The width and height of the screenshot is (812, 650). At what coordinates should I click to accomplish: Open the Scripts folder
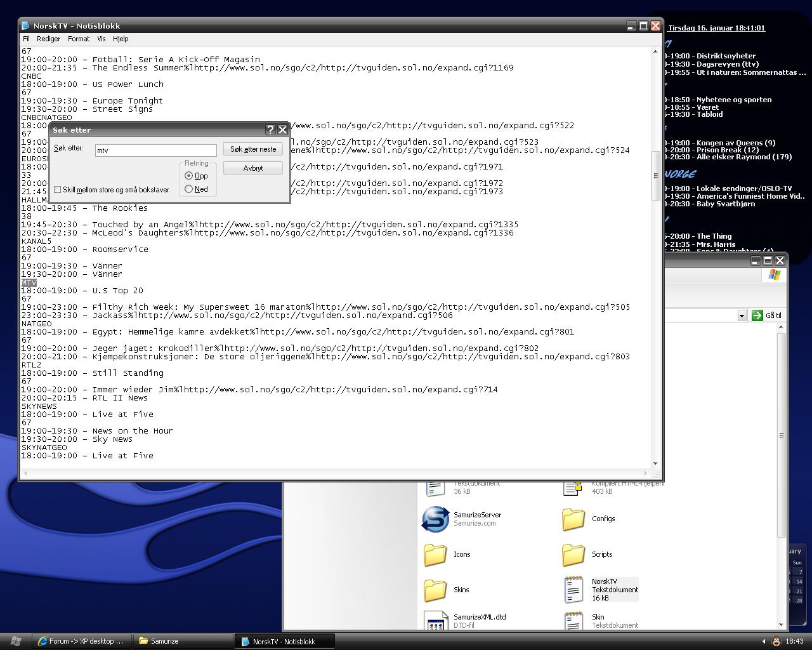point(573,554)
